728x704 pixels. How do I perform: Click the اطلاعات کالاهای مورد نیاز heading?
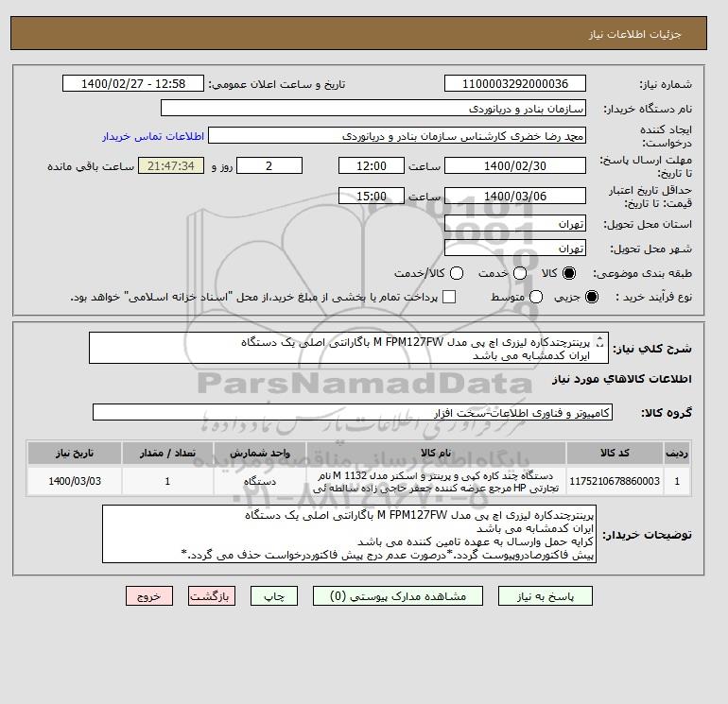[x=622, y=379]
